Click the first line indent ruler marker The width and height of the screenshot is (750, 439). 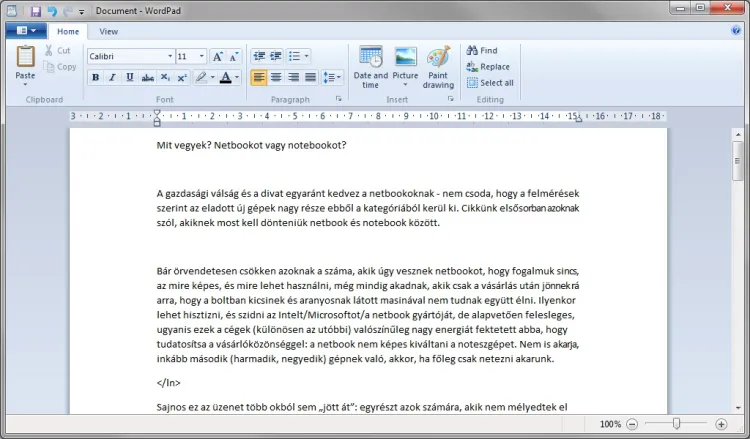(157, 113)
